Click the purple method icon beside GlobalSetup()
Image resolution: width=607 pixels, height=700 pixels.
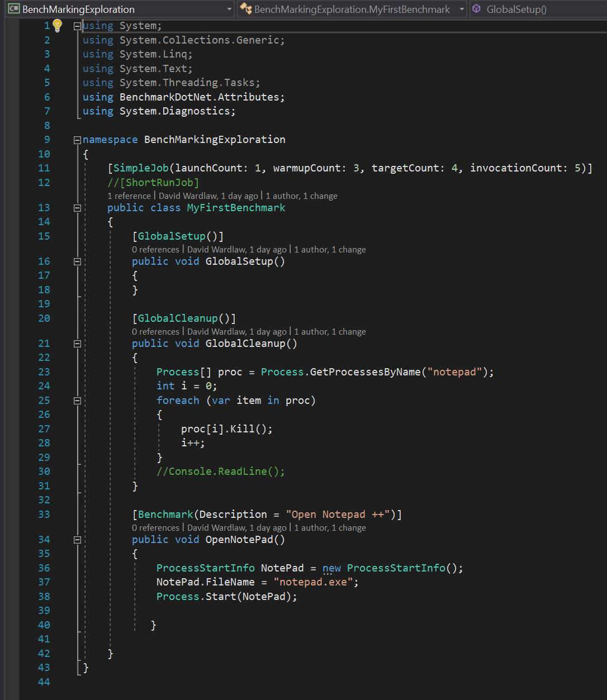476,9
